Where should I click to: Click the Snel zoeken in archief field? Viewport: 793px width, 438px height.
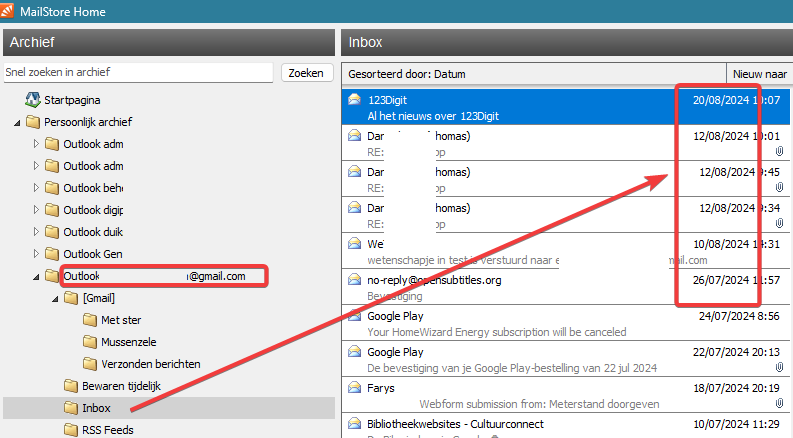coord(138,73)
